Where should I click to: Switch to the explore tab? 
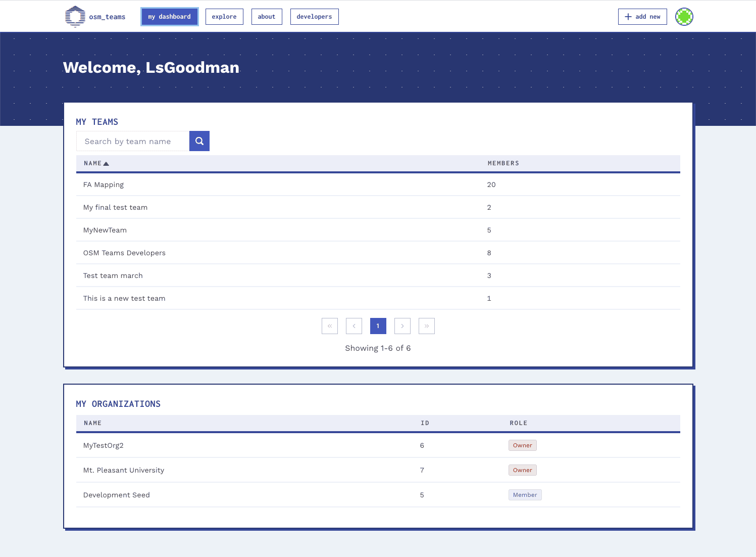[224, 16]
